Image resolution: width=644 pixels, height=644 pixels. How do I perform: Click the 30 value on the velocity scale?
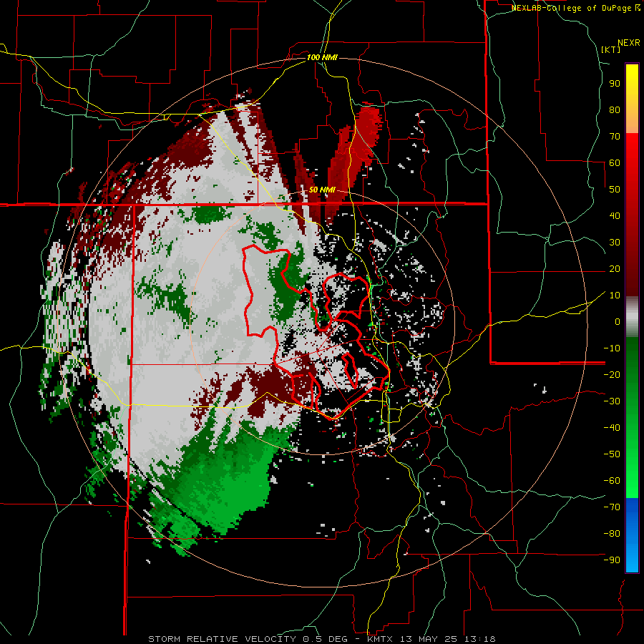point(615,243)
